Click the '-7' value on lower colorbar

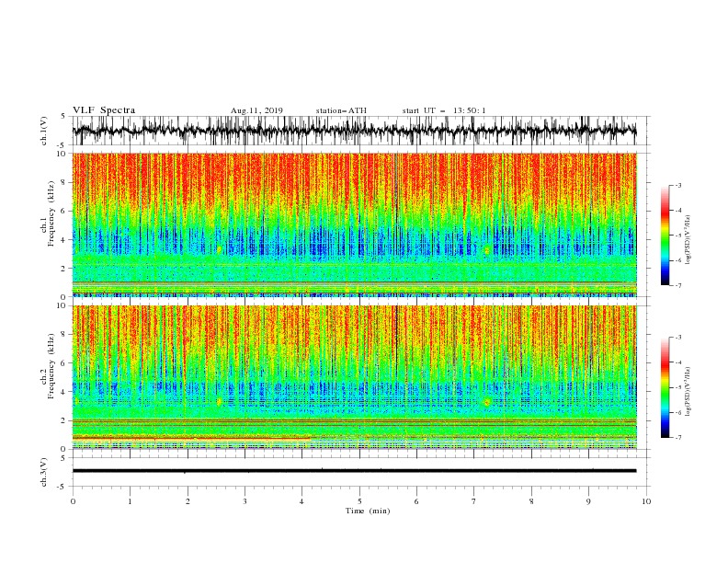(677, 438)
